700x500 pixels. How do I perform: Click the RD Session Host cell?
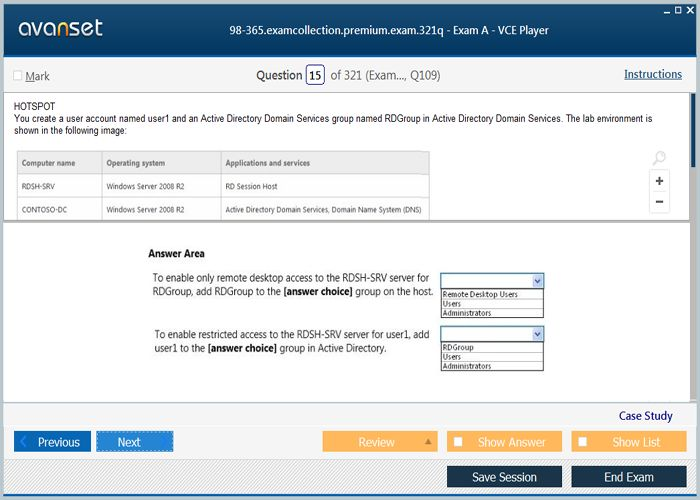click(325, 186)
